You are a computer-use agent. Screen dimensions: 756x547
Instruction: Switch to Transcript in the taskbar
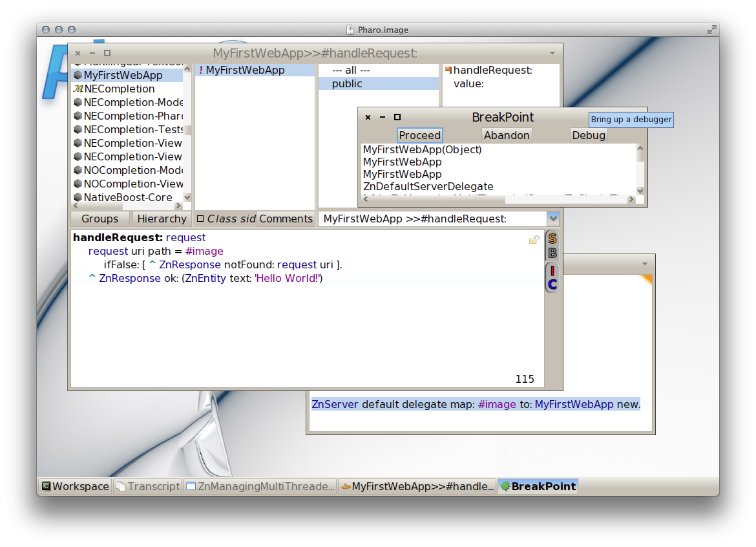pos(148,486)
